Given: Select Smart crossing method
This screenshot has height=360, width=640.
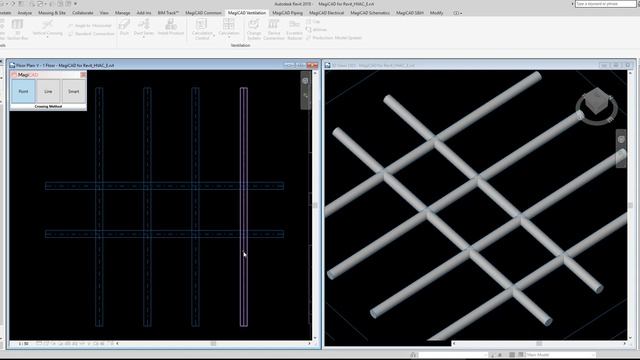Looking at the screenshot, I should pos(74,91).
